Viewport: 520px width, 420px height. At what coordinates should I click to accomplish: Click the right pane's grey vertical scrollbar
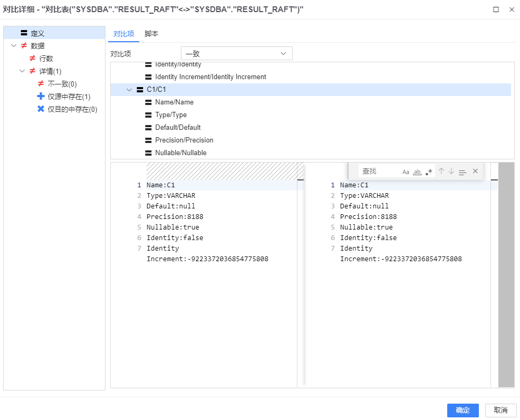coord(506,274)
